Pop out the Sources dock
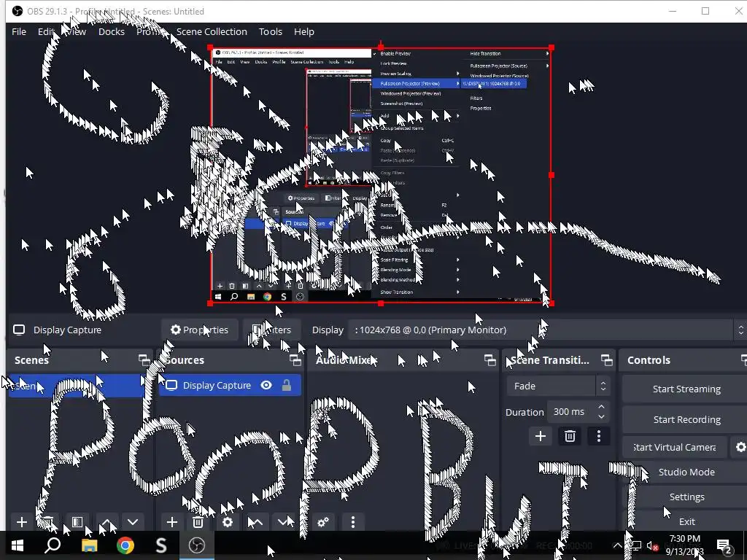This screenshot has height=560, width=747. tap(295, 360)
